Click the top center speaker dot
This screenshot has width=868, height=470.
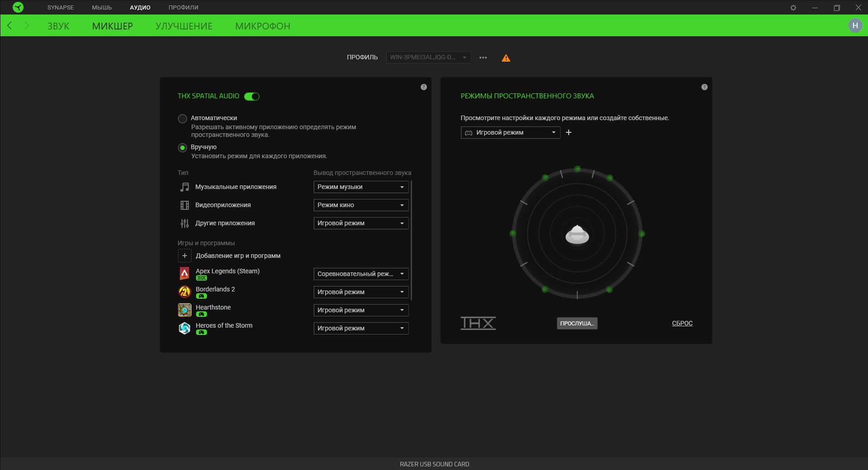(577, 169)
